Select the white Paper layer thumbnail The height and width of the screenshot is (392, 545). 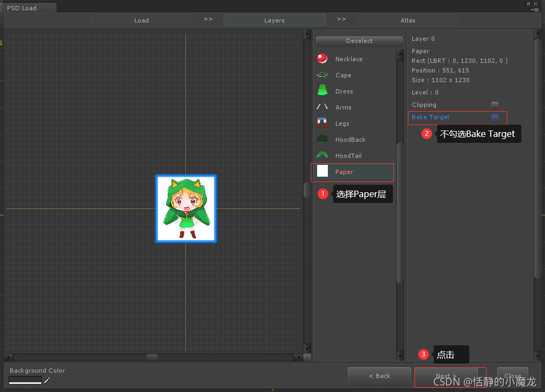[322, 171]
